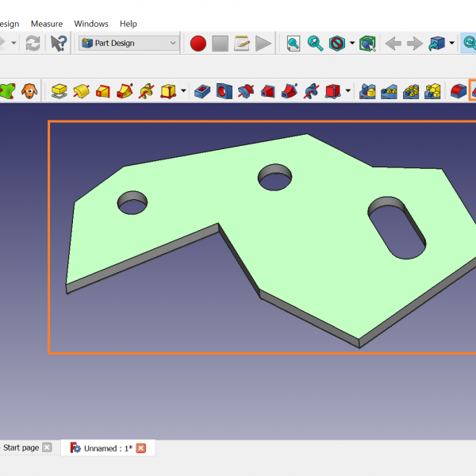Click Fit All view icon

[x=294, y=44]
